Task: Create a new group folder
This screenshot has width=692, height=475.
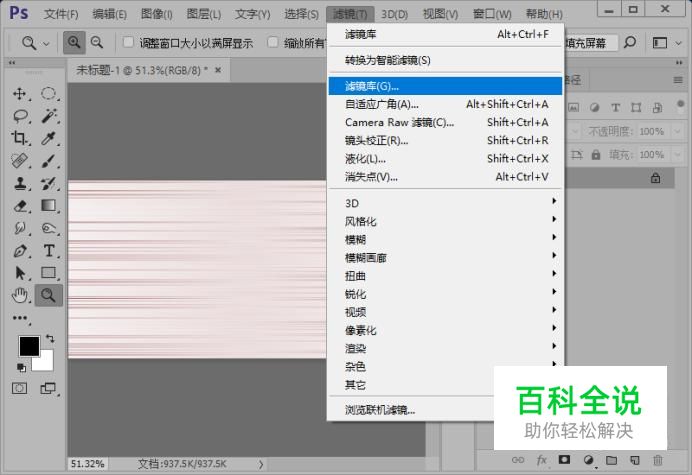Action: [611, 460]
